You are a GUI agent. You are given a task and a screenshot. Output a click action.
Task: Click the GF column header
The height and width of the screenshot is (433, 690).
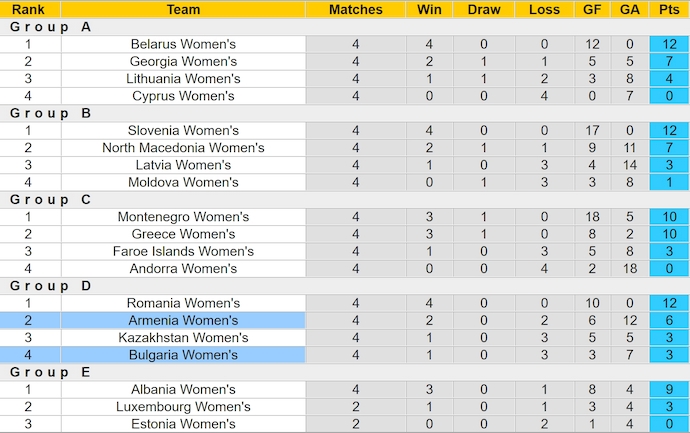(x=592, y=9)
